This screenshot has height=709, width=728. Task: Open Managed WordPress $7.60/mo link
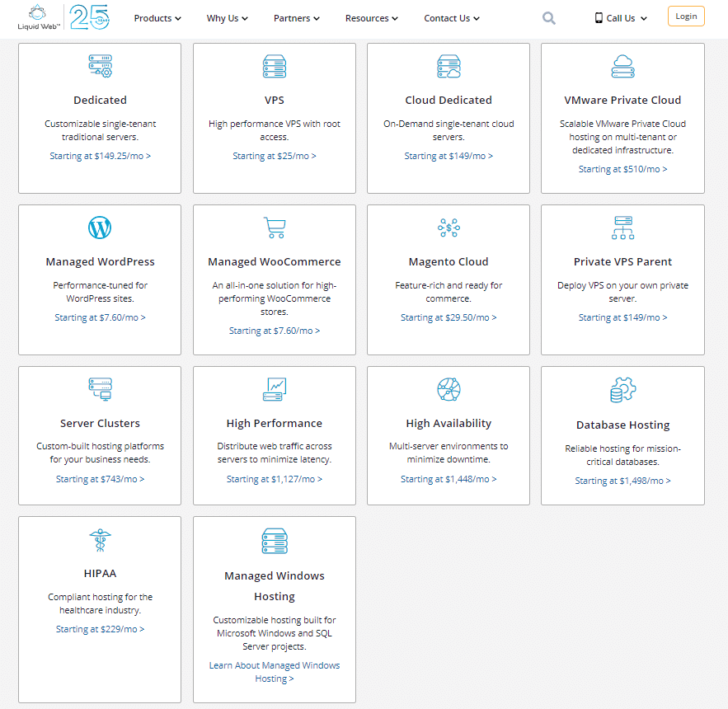(x=100, y=317)
